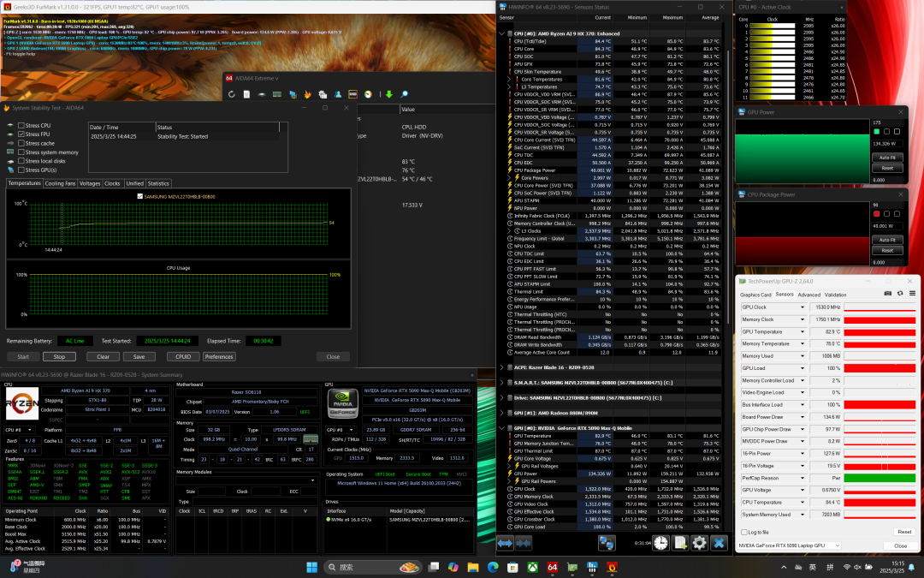924x578 pixels.
Task: Click the HWiNFO blue X close sensors icon
Action: point(719,543)
